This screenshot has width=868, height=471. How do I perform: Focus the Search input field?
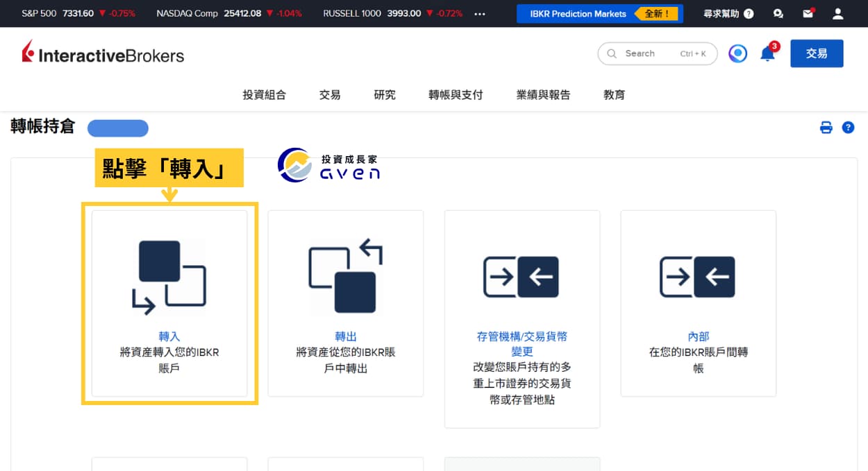(657, 53)
